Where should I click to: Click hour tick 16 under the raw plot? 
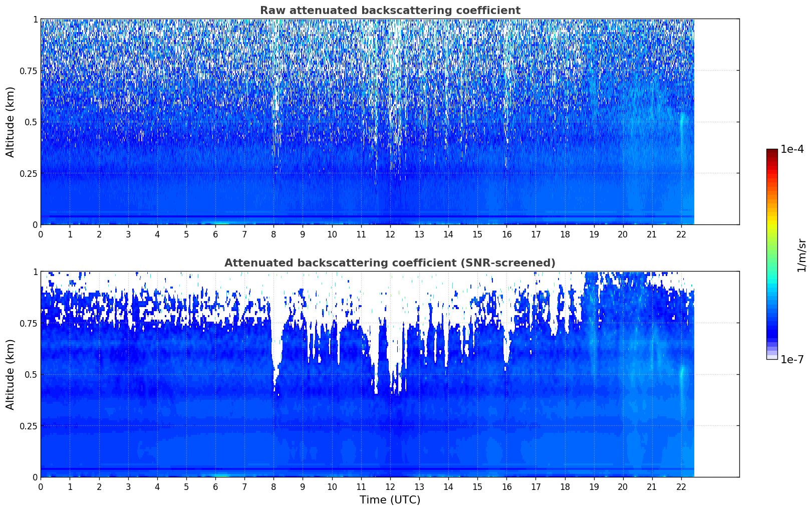click(x=506, y=234)
